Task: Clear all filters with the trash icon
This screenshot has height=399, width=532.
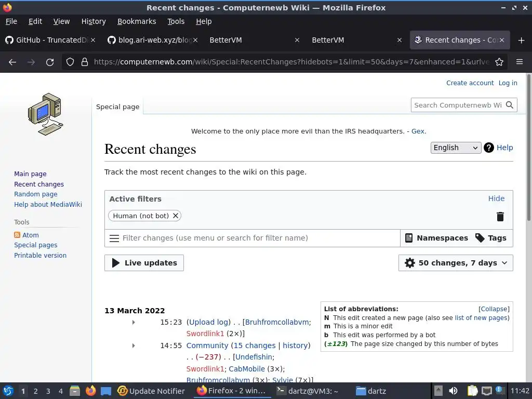Action: (x=500, y=217)
